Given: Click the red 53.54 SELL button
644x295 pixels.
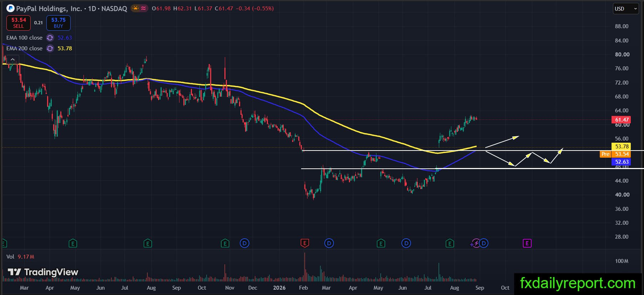Looking at the screenshot, I should pyautogui.click(x=19, y=23).
